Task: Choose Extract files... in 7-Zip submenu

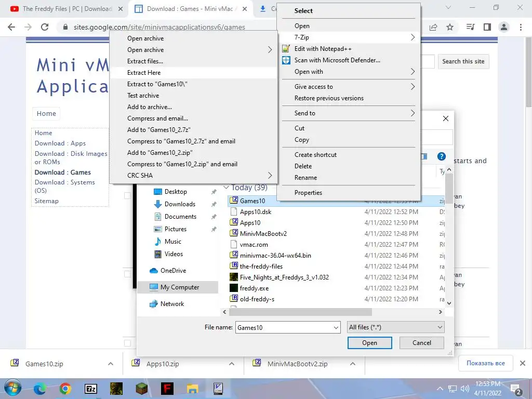Action: coord(193,61)
